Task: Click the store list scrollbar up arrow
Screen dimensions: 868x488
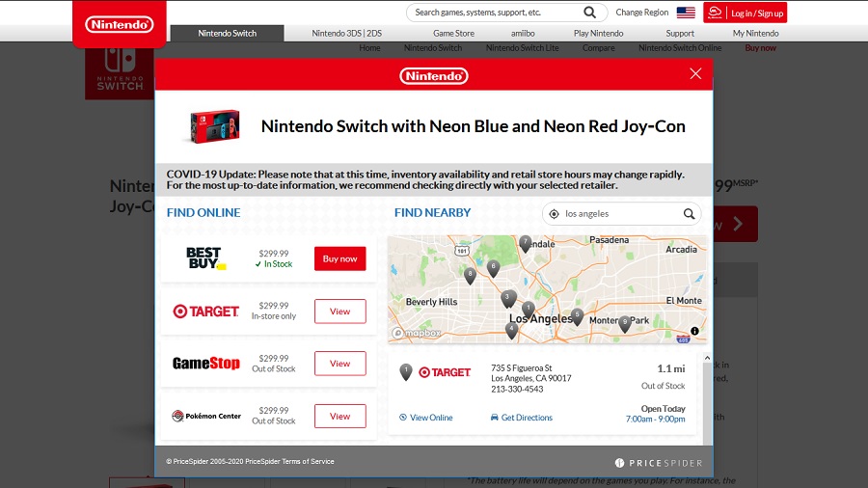Action: point(707,358)
